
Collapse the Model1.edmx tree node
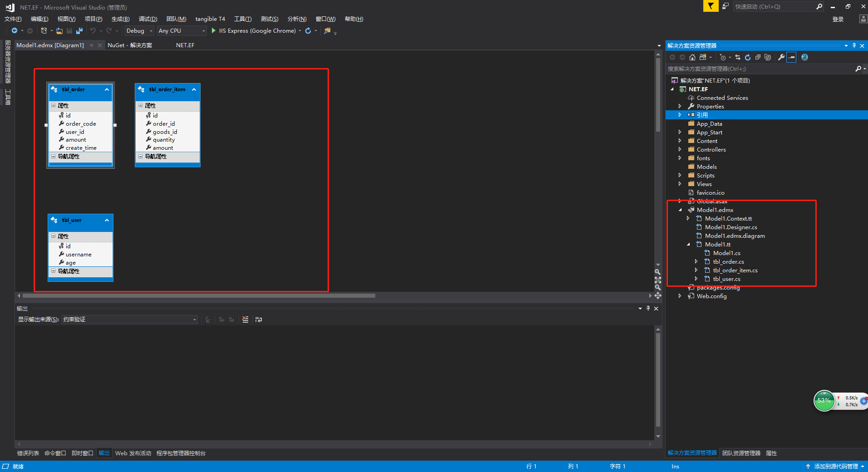[x=680, y=210]
